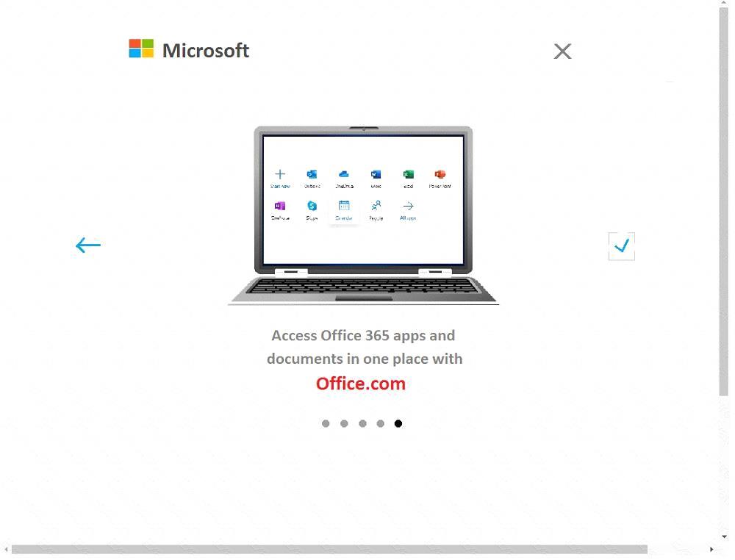The height and width of the screenshot is (560, 735).
Task: Close the Microsoft welcome dialog with X
Action: (562, 51)
